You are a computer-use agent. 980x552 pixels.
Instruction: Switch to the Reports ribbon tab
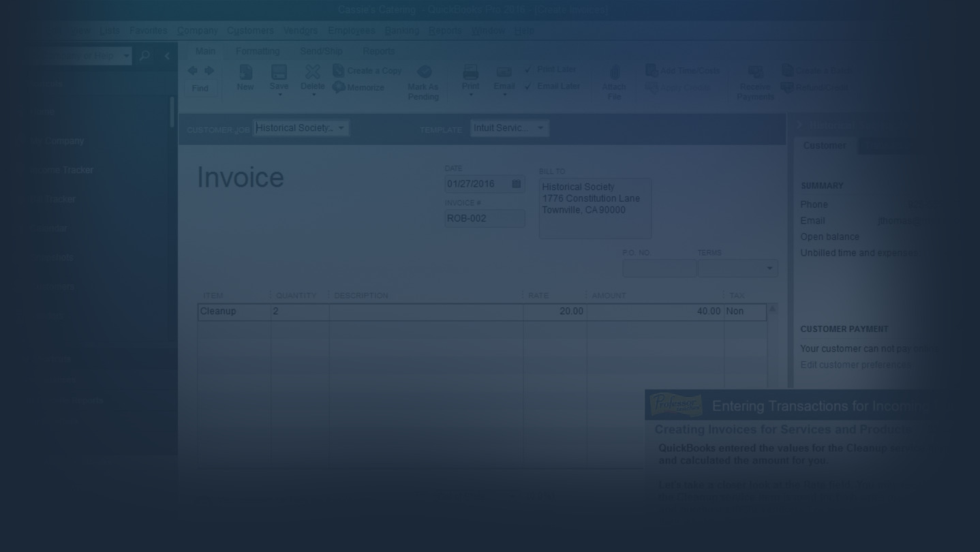point(378,51)
